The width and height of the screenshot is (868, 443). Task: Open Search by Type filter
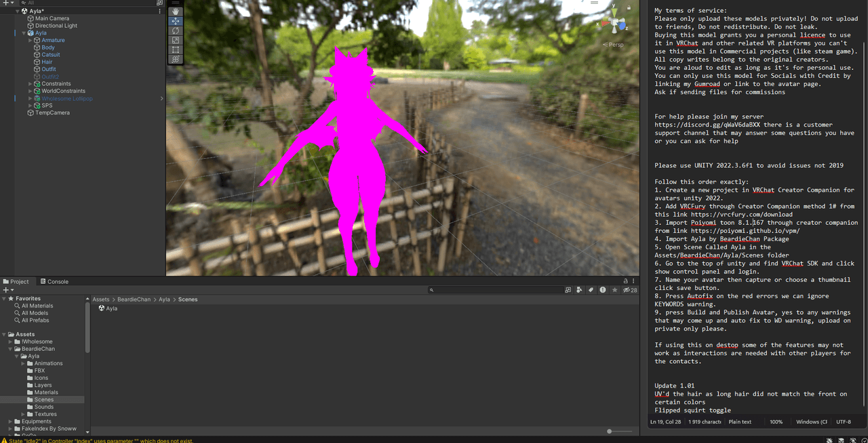(580, 290)
